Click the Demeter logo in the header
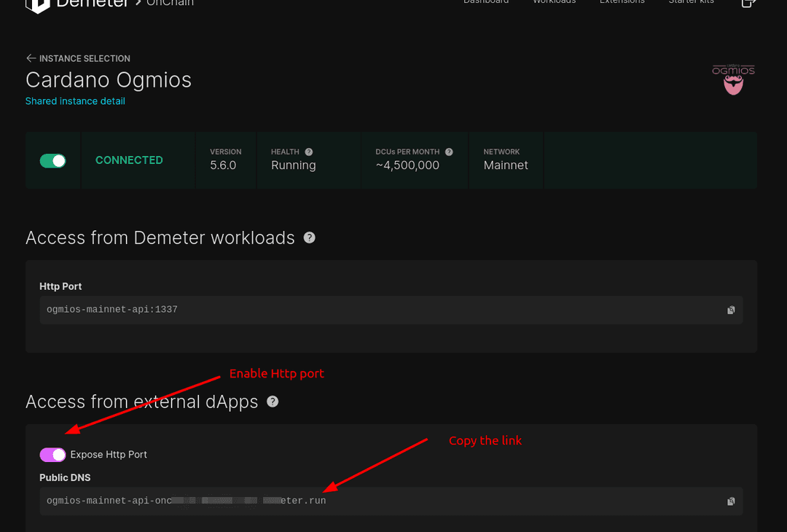 click(x=78, y=4)
